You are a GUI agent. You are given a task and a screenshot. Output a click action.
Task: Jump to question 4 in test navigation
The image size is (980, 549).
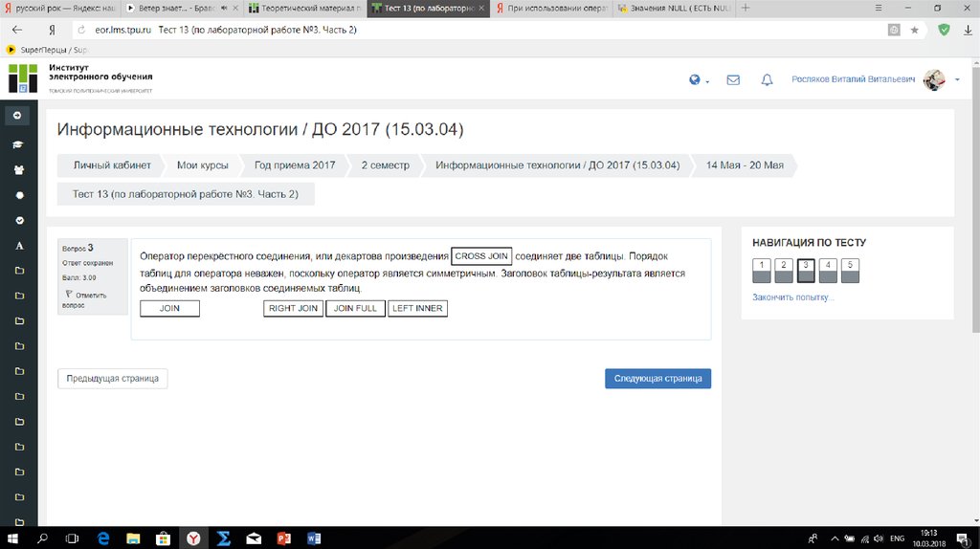coord(828,271)
